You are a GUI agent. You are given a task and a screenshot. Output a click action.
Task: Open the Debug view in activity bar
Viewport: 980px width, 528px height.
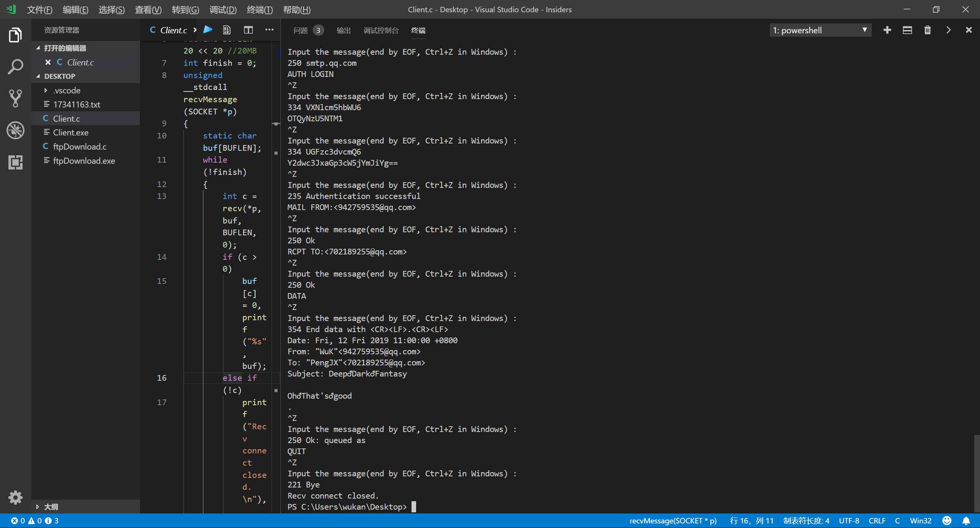pyautogui.click(x=15, y=130)
